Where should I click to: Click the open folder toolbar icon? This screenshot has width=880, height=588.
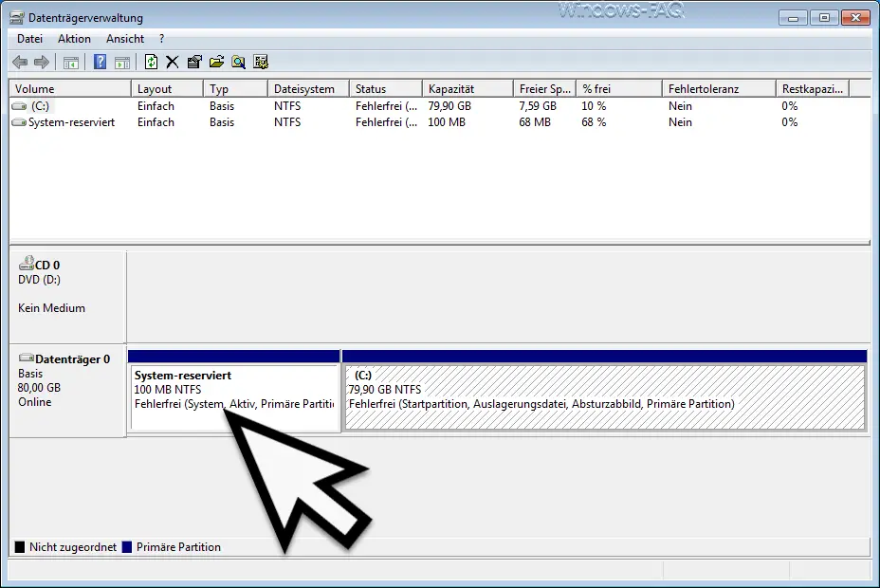(216, 62)
